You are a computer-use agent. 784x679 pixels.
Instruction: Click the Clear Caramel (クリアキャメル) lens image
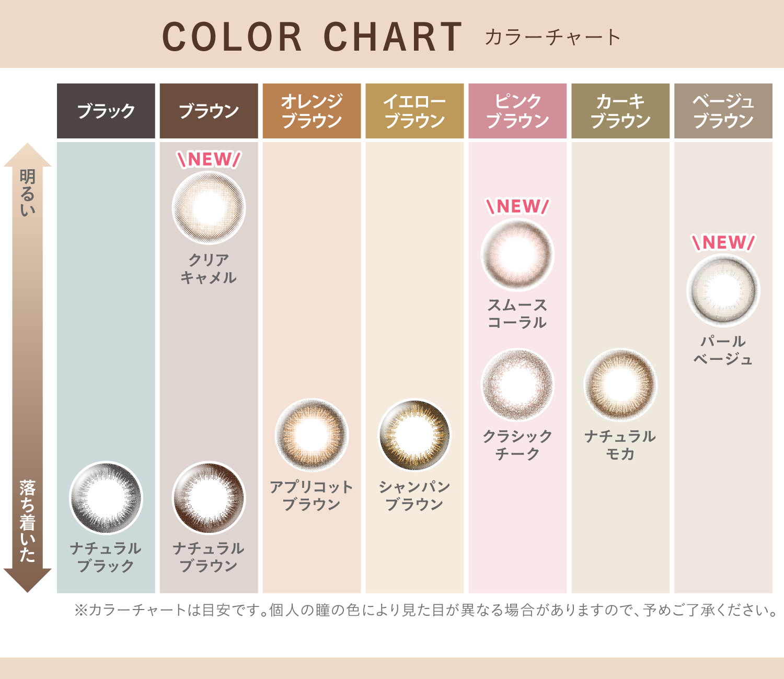pos(209,207)
